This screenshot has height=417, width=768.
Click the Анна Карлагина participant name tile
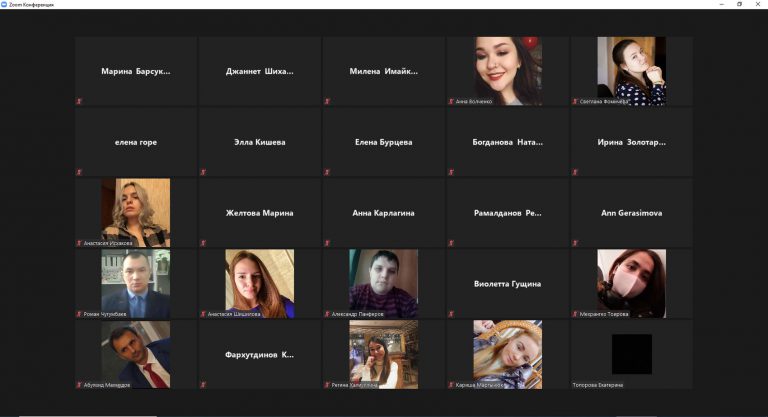click(x=383, y=213)
